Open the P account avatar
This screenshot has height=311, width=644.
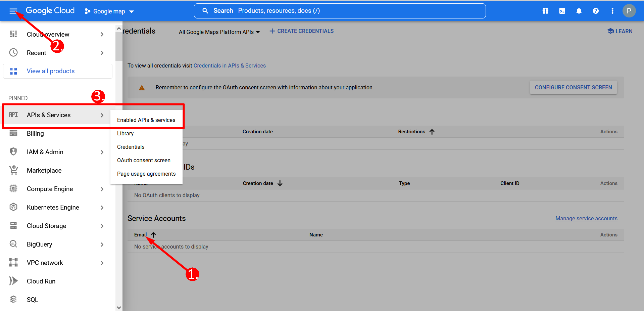pyautogui.click(x=629, y=11)
